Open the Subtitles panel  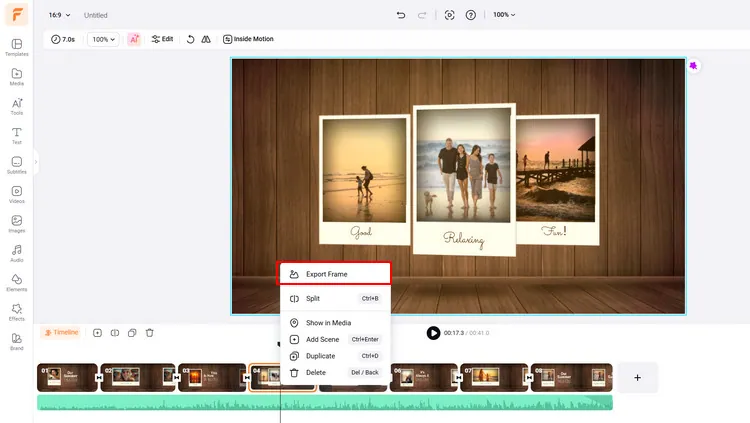pyautogui.click(x=17, y=163)
